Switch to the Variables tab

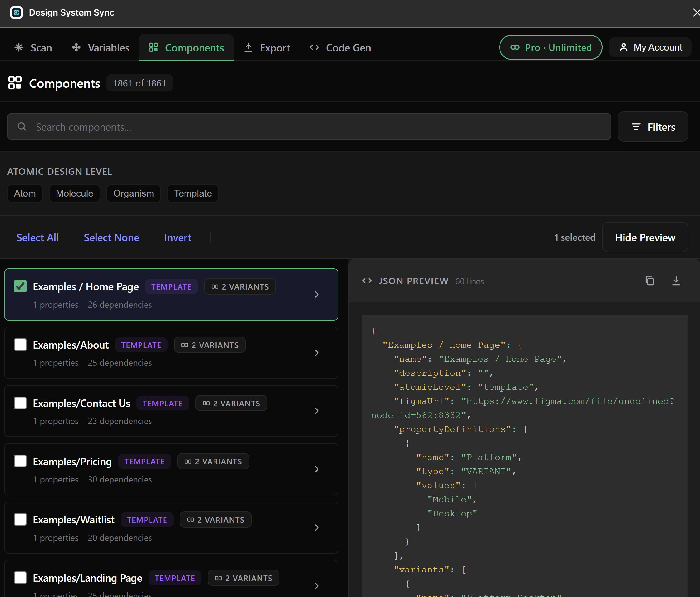click(x=101, y=48)
